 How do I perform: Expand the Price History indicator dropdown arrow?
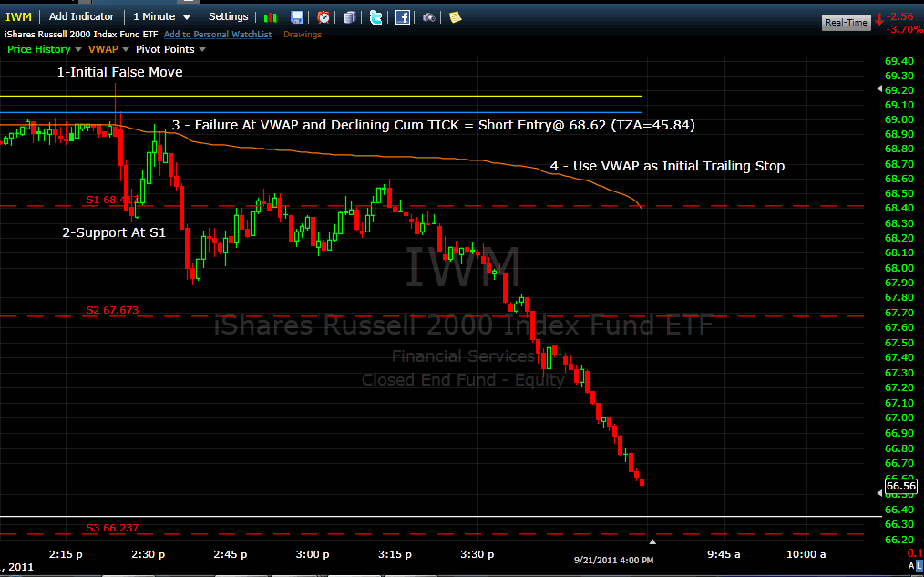(77, 49)
